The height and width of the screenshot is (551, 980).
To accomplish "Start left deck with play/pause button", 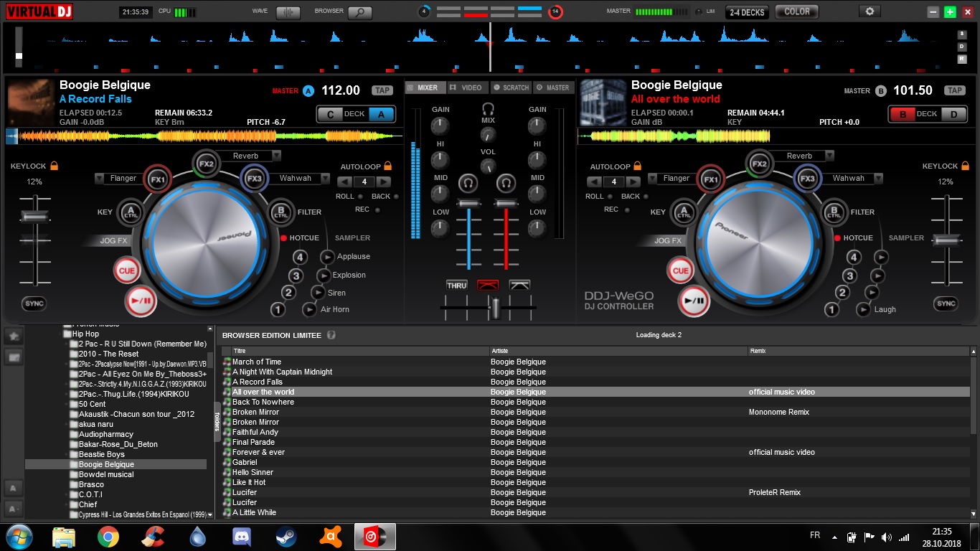I will click(141, 301).
